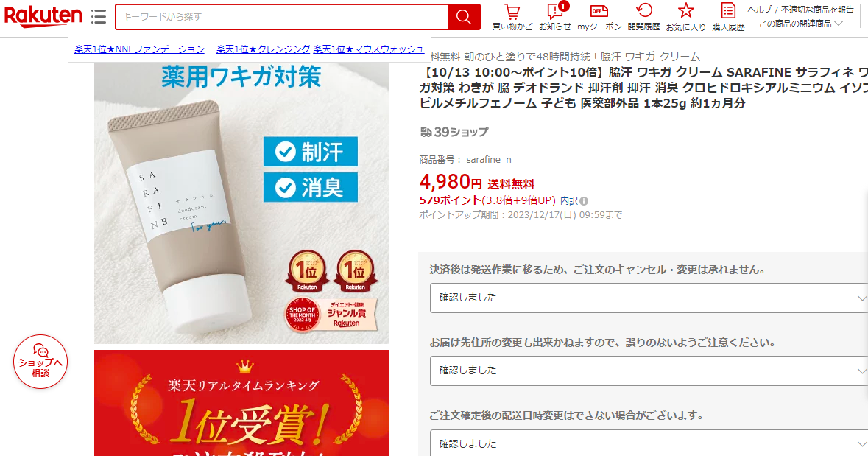Image resolution: width=868 pixels, height=456 pixels.
Task: Expand the cancellation notice 確認しました dropdown
Action: coord(648,298)
